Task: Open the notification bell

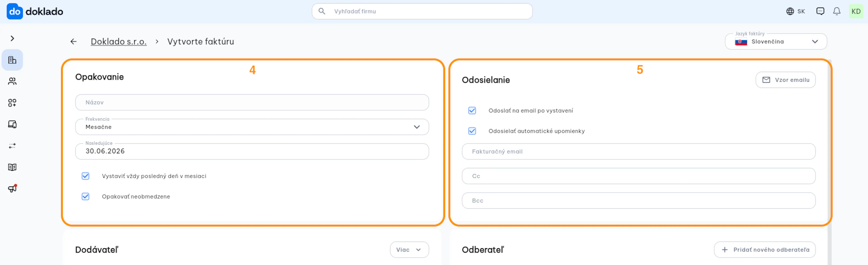Action: pyautogui.click(x=836, y=12)
